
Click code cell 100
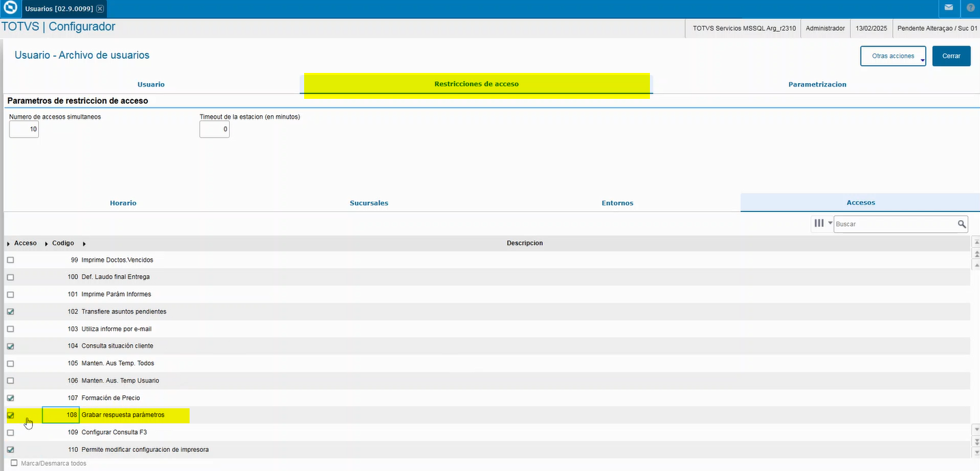pos(61,277)
